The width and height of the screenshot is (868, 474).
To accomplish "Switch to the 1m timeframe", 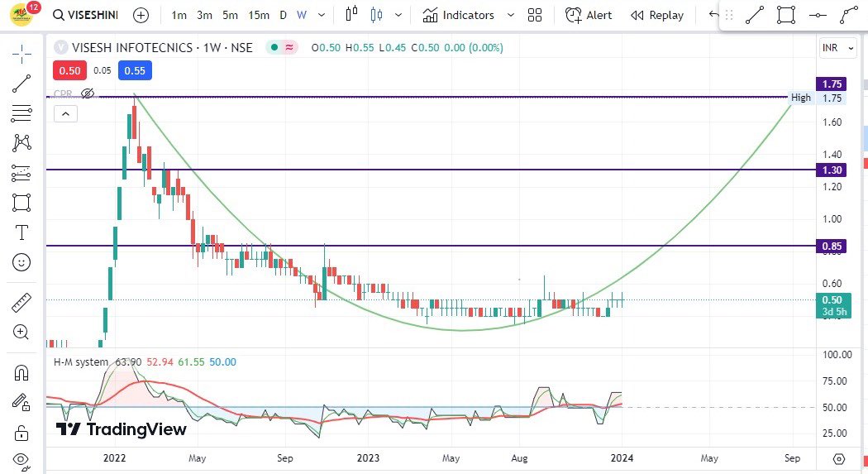I will (179, 15).
